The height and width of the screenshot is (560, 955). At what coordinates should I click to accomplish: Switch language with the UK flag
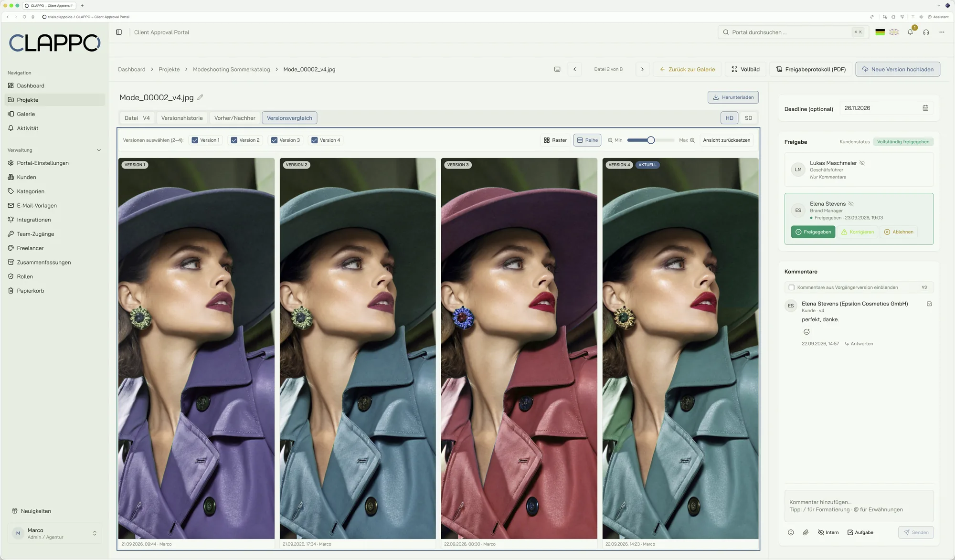(x=894, y=32)
